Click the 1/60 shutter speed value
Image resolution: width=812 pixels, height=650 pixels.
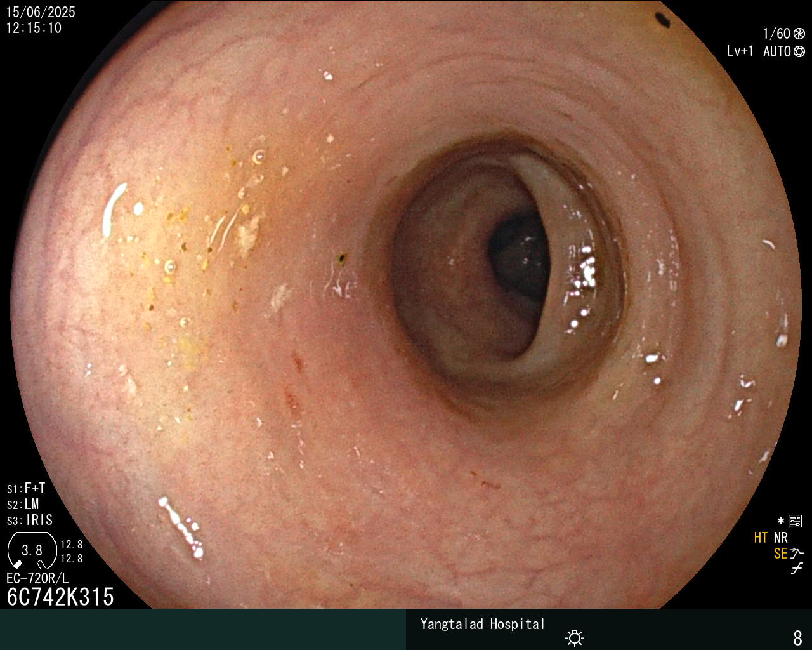click(776, 34)
